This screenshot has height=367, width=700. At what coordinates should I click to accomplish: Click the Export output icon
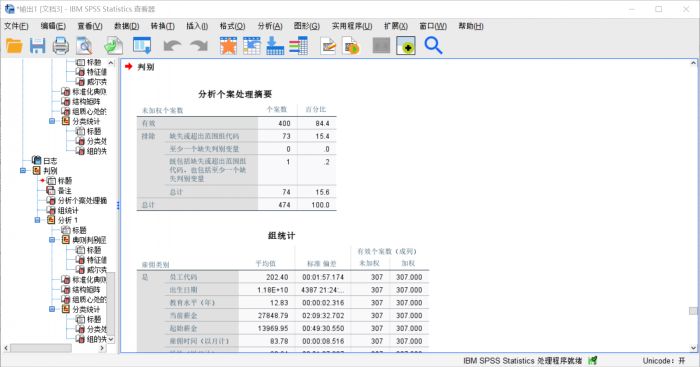point(113,46)
